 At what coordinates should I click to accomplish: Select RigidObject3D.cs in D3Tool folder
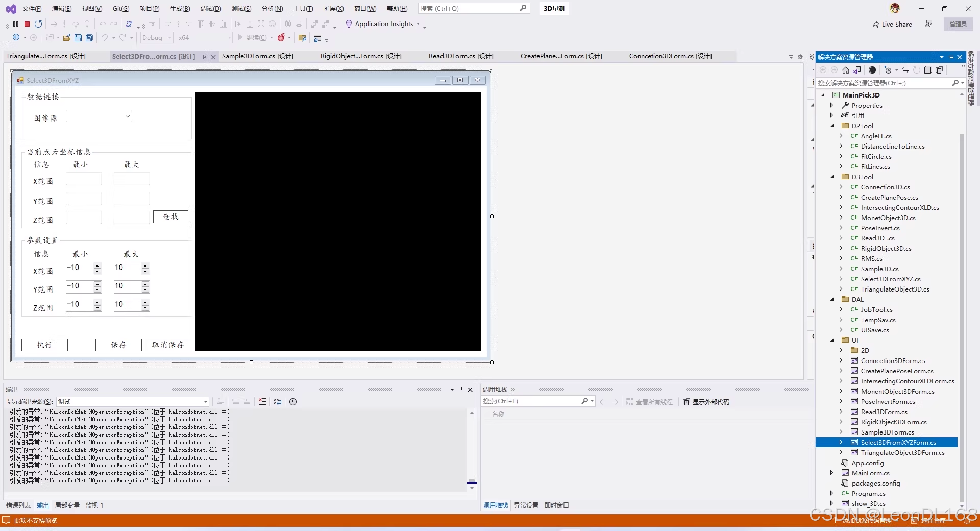click(886, 249)
